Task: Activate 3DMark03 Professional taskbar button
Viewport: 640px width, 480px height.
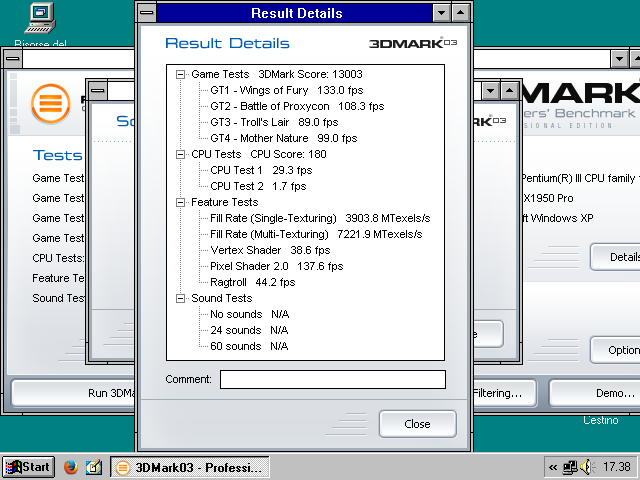Action: pyautogui.click(x=189, y=467)
